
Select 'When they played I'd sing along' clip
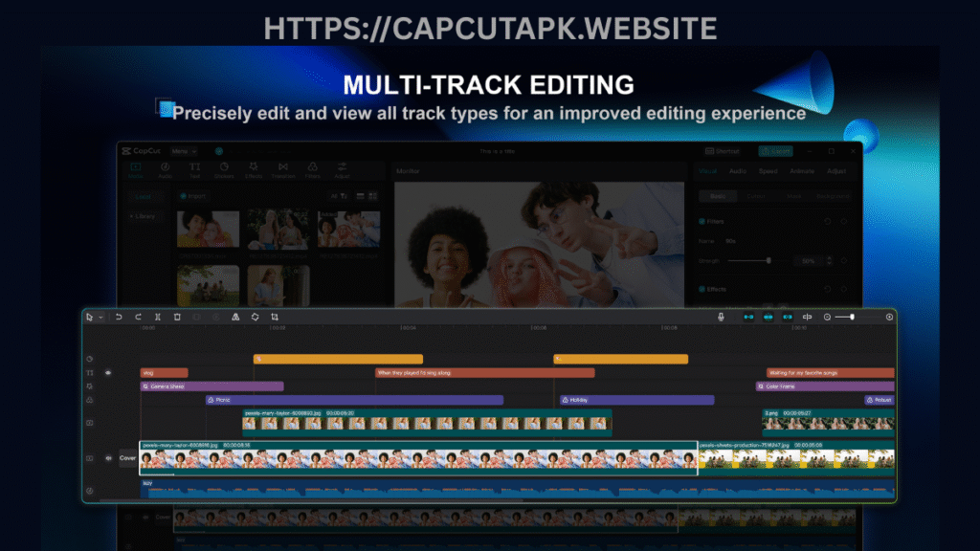click(485, 373)
